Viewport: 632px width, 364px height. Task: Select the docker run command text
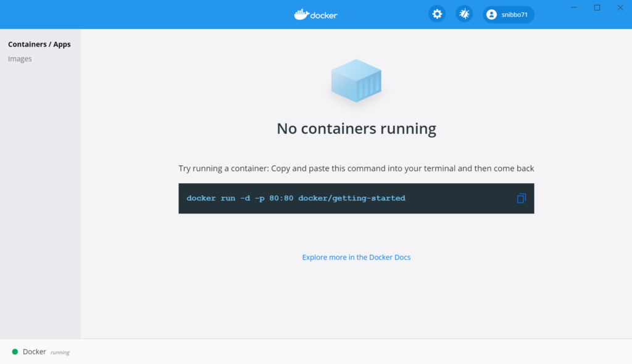click(x=299, y=198)
